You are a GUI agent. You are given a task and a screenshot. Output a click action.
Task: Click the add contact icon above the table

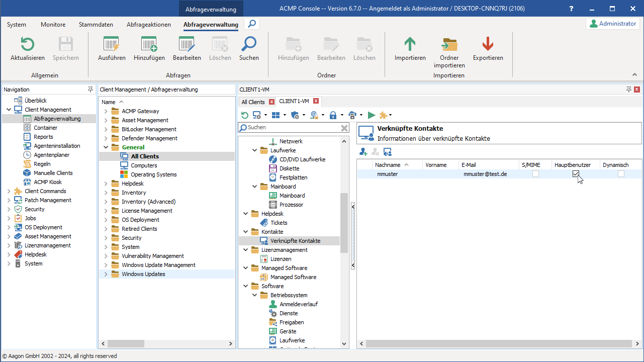coord(363,152)
